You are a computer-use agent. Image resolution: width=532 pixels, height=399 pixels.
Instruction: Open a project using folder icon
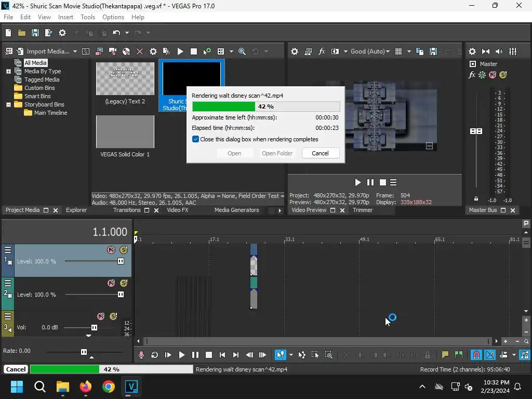22,33
